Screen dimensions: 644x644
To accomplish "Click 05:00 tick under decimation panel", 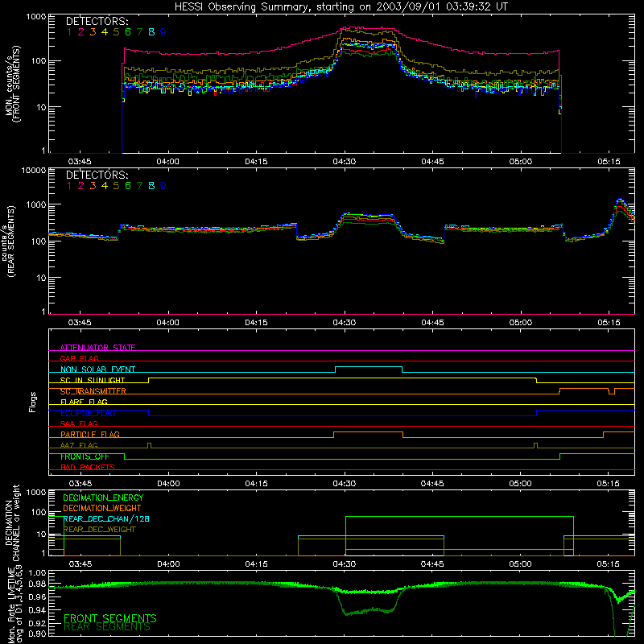I will 520,564.
